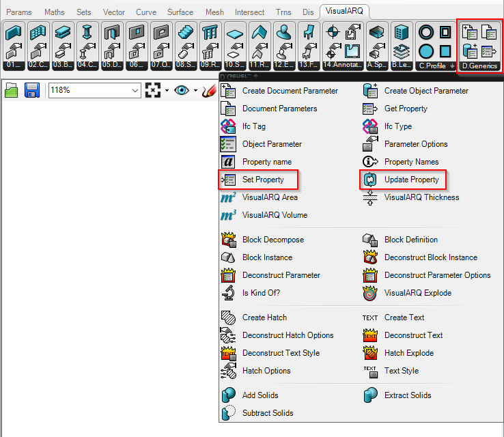The height and width of the screenshot is (437, 504).
Task: Choose Deconstruct Block Instance component
Action: click(420, 257)
